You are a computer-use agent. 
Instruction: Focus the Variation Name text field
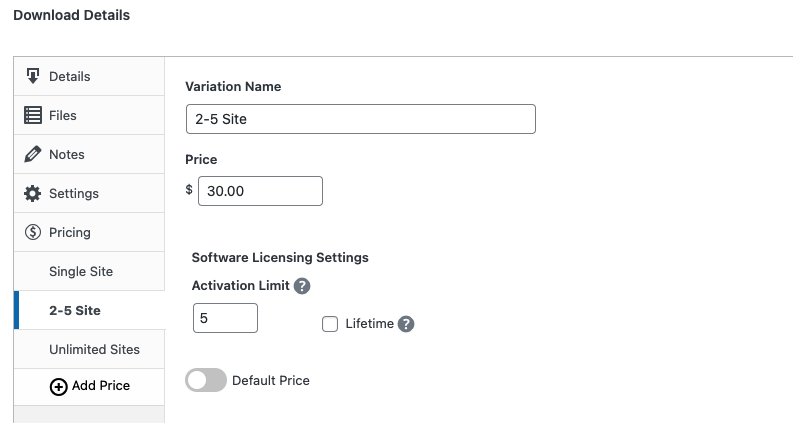(360, 119)
